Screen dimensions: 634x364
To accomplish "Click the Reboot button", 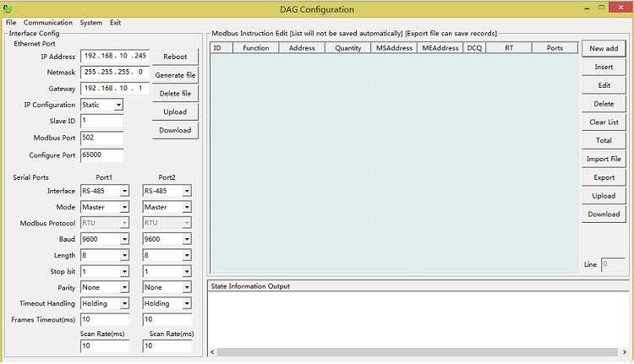I will pos(175,57).
